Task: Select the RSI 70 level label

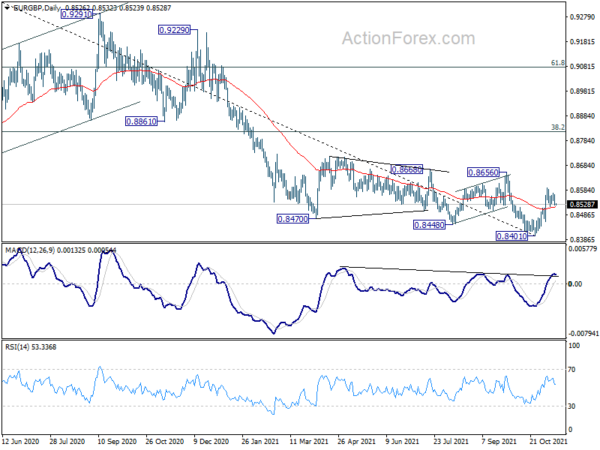Action: (x=572, y=370)
